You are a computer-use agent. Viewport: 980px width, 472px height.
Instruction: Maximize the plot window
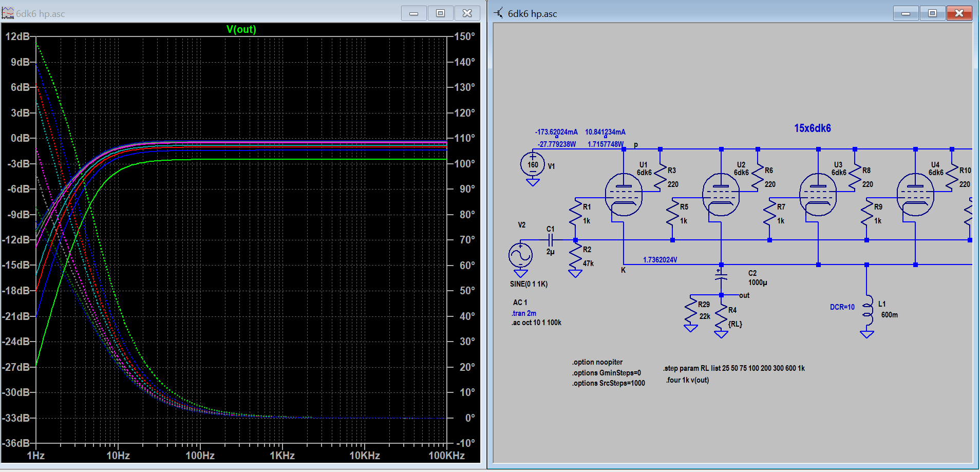440,13
